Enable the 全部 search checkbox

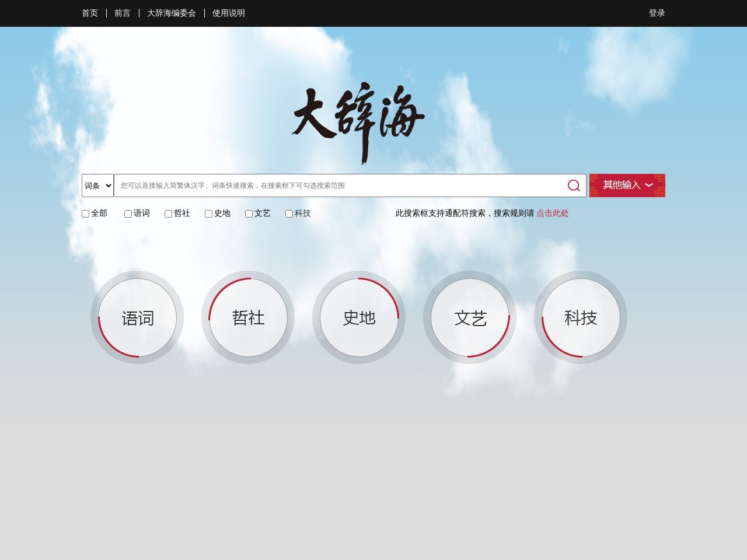[85, 213]
